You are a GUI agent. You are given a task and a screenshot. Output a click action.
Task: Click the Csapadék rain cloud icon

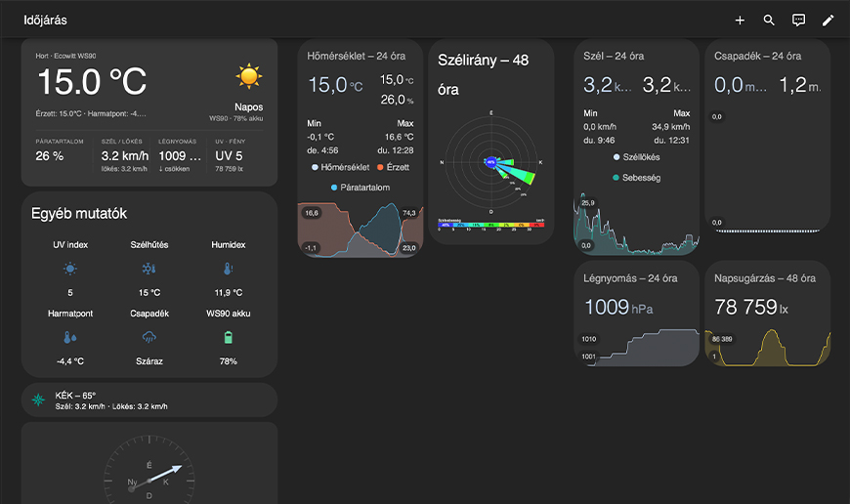[149, 338]
